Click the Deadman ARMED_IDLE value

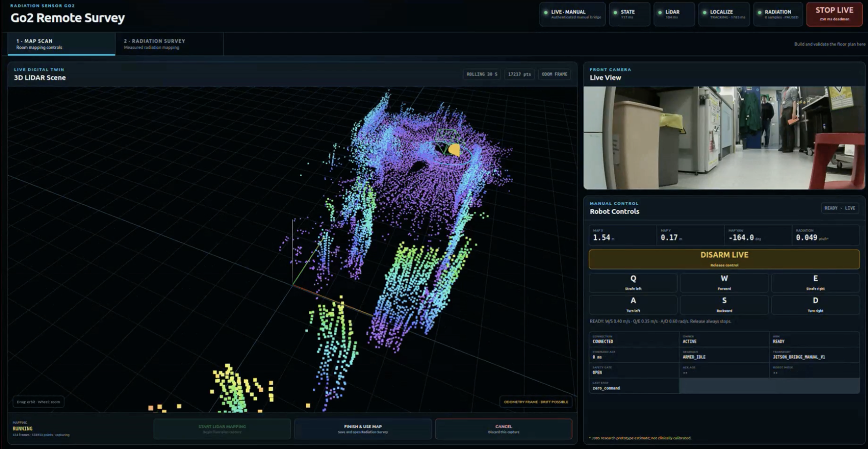pyautogui.click(x=694, y=357)
